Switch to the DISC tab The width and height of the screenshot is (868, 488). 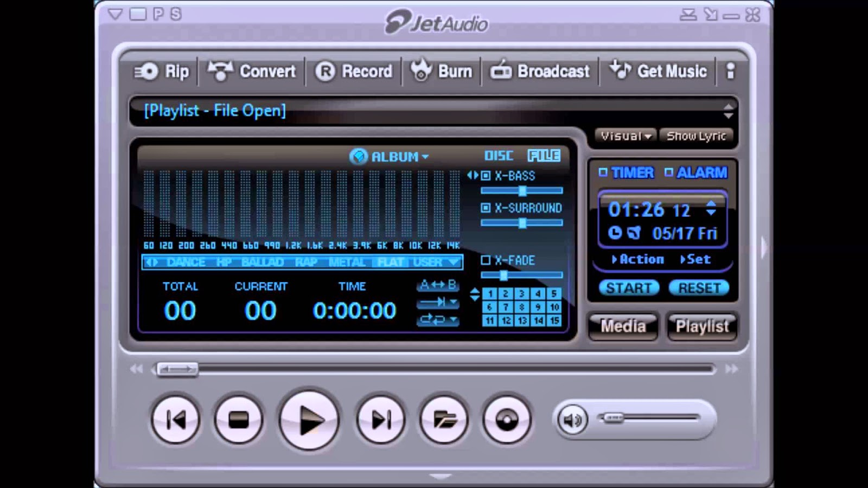[500, 156]
